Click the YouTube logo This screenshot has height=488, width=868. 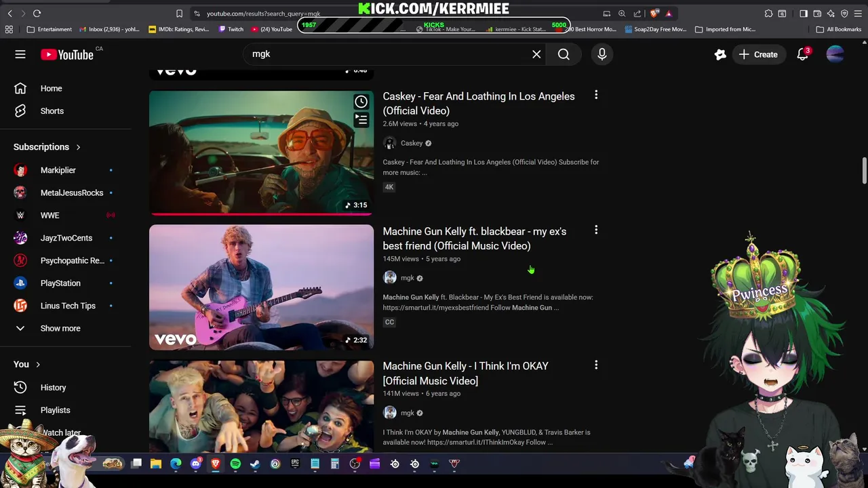tap(67, 55)
